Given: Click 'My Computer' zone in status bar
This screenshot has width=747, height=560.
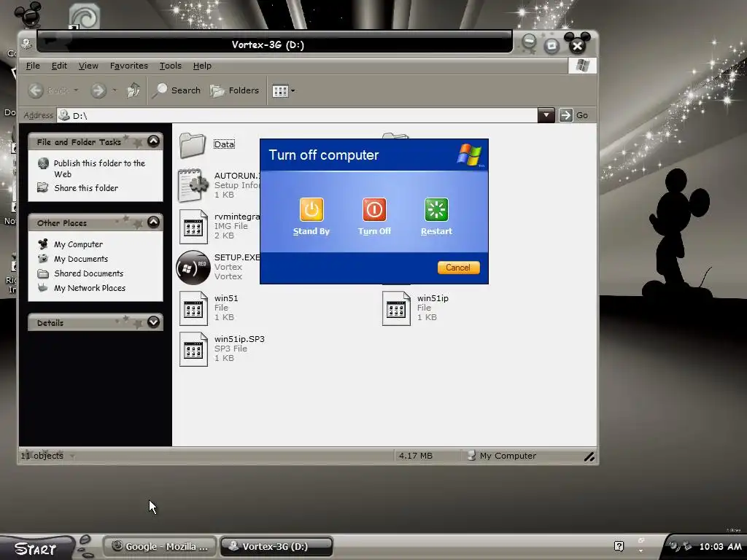Looking at the screenshot, I should (x=501, y=456).
